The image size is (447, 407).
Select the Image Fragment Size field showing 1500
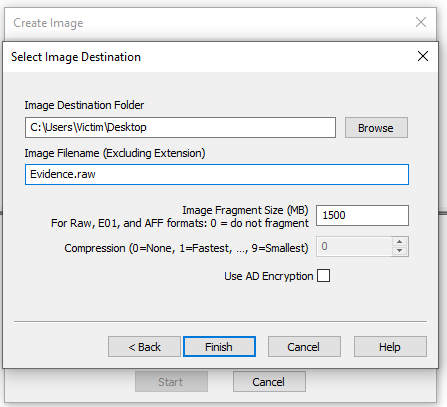tap(362, 215)
